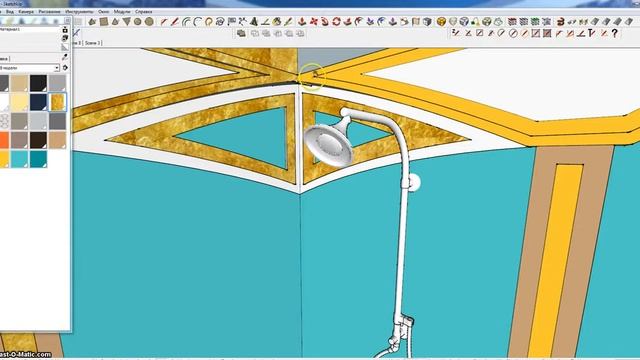This screenshot has width=640, height=360.
Task: Click the yellow cube style icon
Action: click(x=441, y=22)
